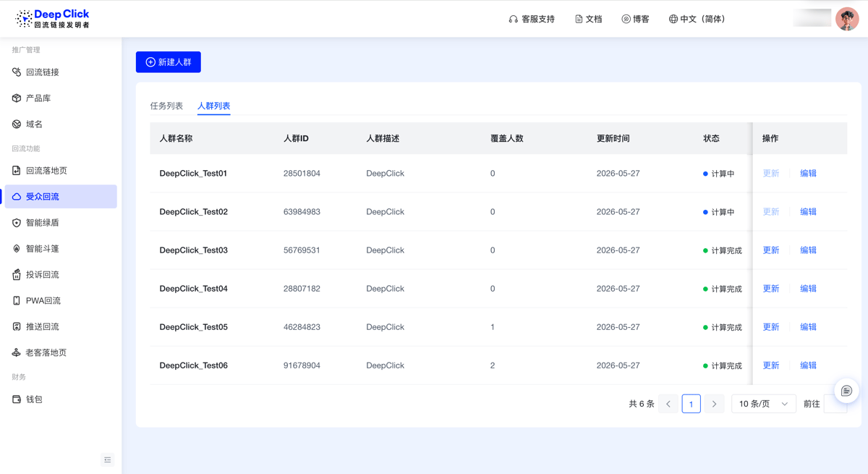The height and width of the screenshot is (474, 868).
Task: Click 编辑 for DeepClick_Test06
Action: point(808,365)
